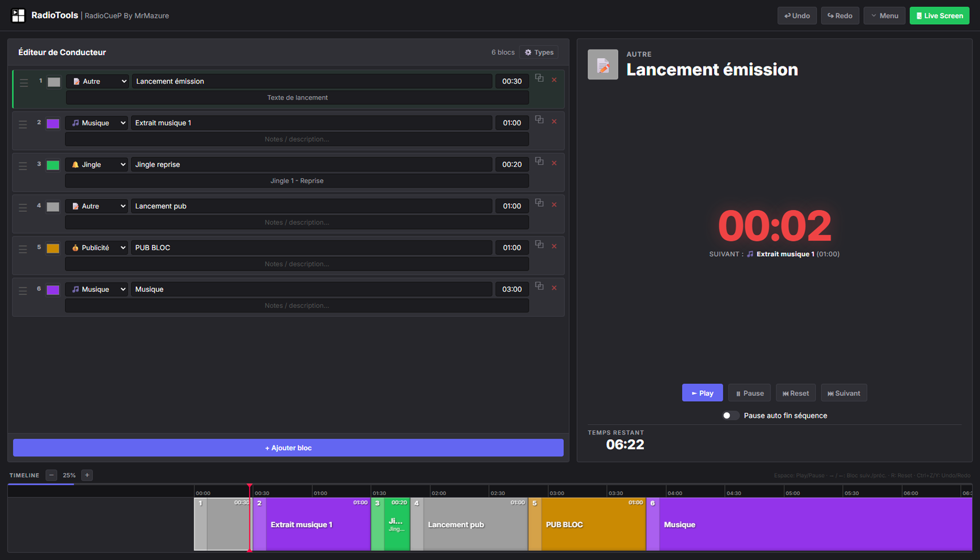Start playback with Play button
Screen dimensions: 980x560
pyautogui.click(x=702, y=393)
